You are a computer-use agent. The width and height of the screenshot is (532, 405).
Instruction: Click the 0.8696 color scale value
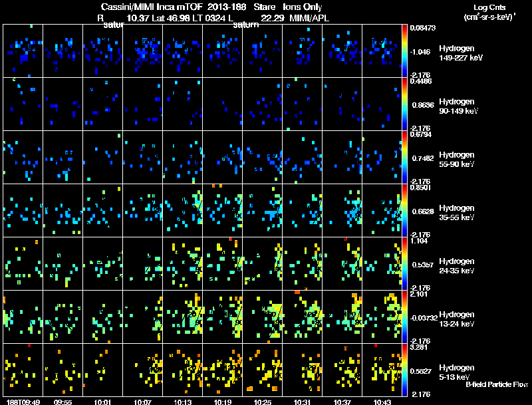[423, 105]
